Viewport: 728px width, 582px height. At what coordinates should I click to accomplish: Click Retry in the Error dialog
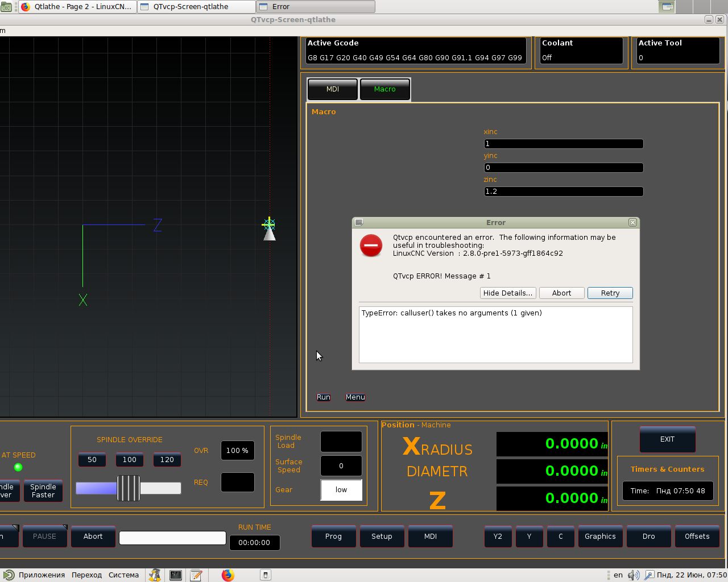tap(610, 293)
